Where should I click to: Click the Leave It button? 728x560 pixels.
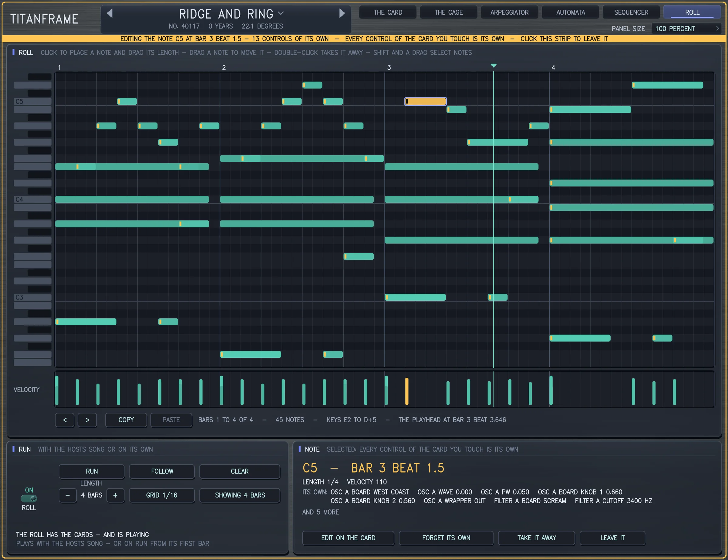click(612, 538)
